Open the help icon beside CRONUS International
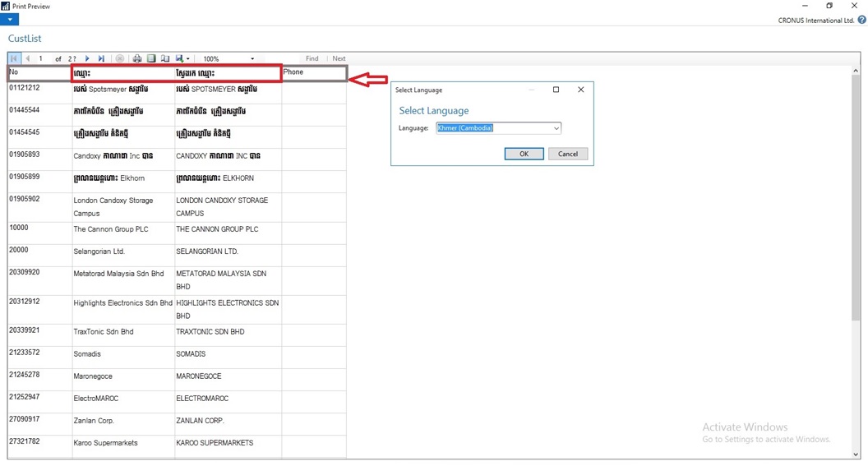This screenshot has height=466, width=868. click(x=861, y=21)
